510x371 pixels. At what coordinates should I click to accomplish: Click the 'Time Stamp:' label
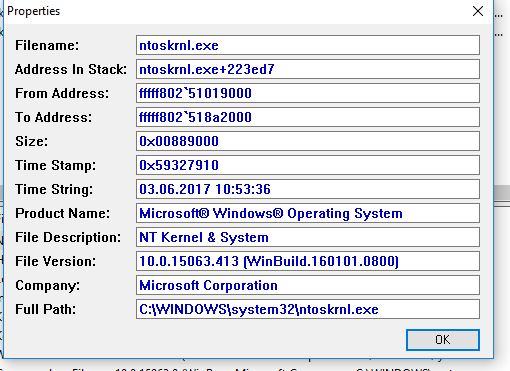55,165
